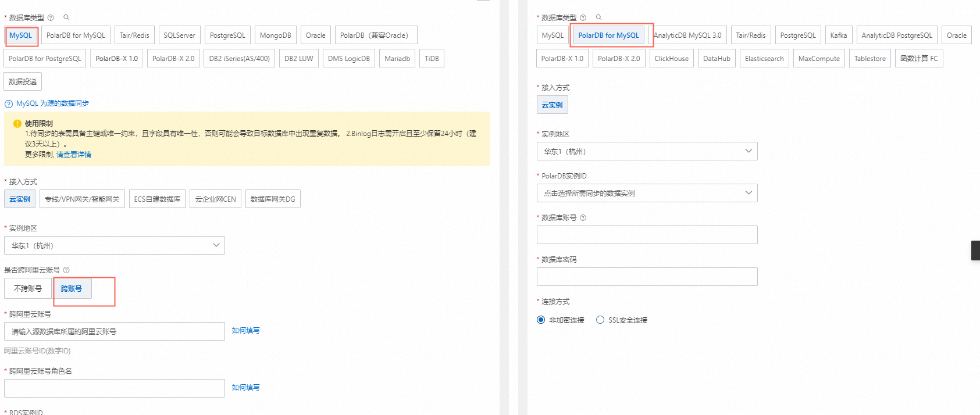This screenshot has width=980, height=415.
Task: Select DMS LogicDB type
Action: tap(349, 59)
